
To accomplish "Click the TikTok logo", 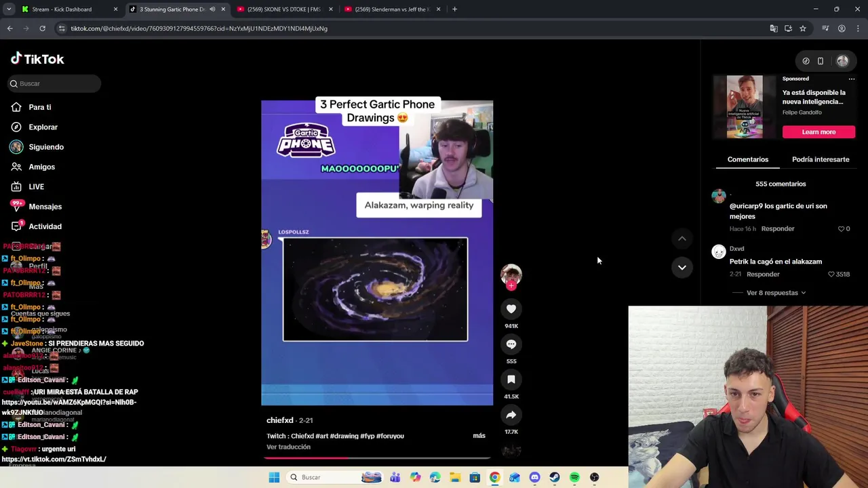I will tap(37, 59).
